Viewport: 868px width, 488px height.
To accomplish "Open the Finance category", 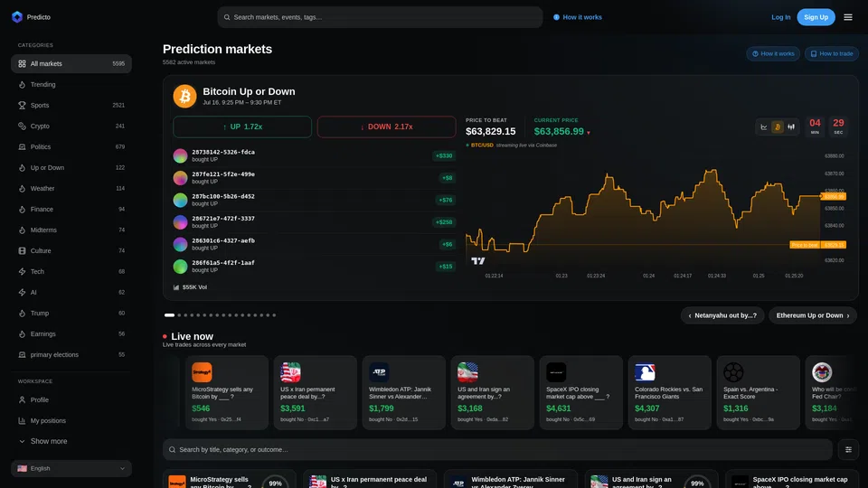I will tap(71, 209).
